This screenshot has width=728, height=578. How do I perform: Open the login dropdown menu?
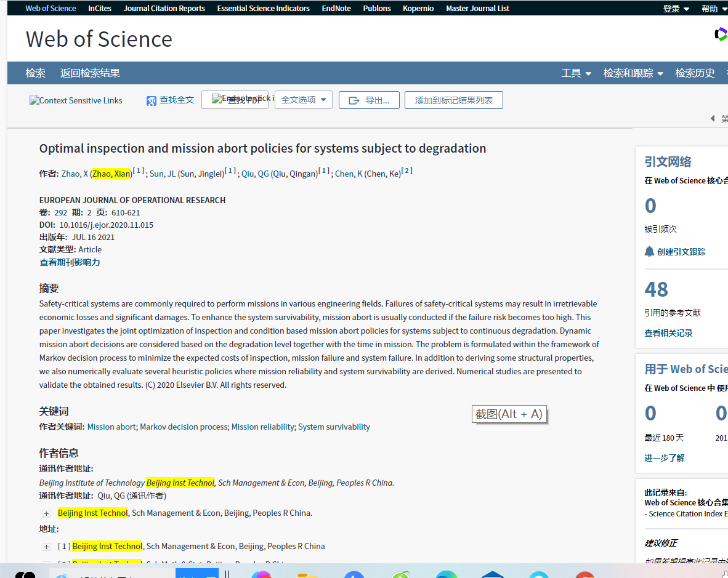[x=676, y=9]
